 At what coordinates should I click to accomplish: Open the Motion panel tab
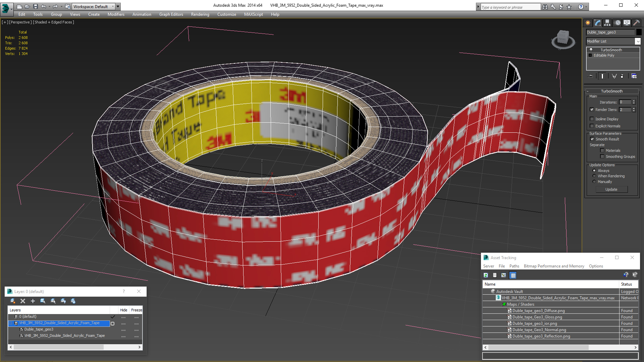coord(618,23)
